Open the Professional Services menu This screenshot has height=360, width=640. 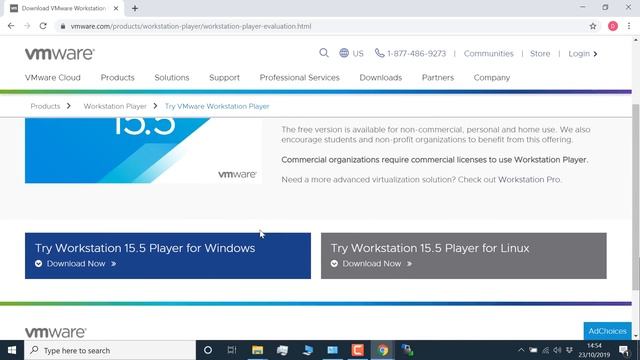300,78
